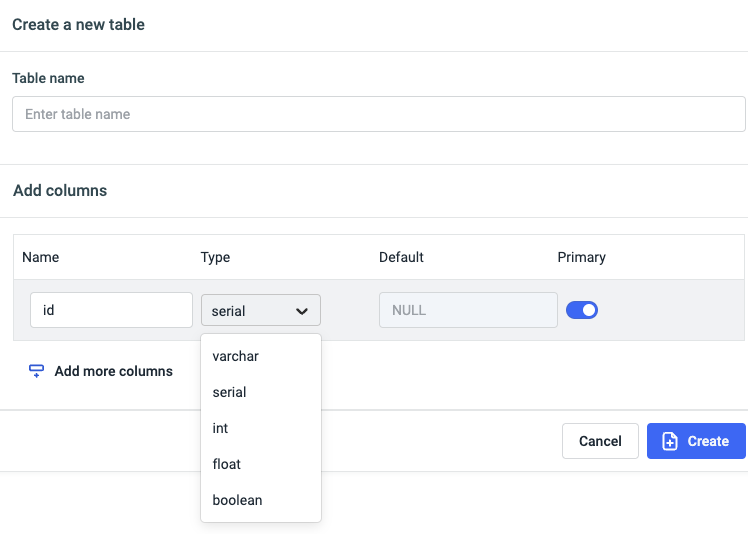Pick int as the column type
The height and width of the screenshot is (534, 748).
pos(221,428)
